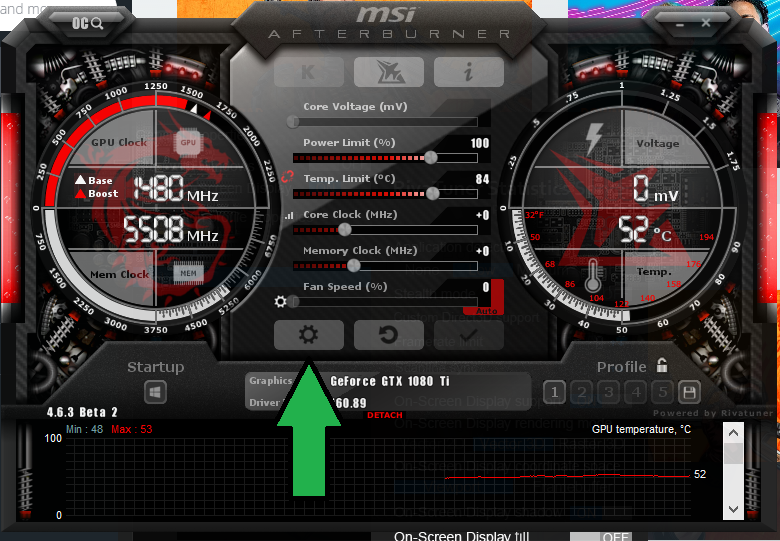Click the GPU temperature, °C graph label
Viewport: 780px width, 541px height.
point(641,430)
